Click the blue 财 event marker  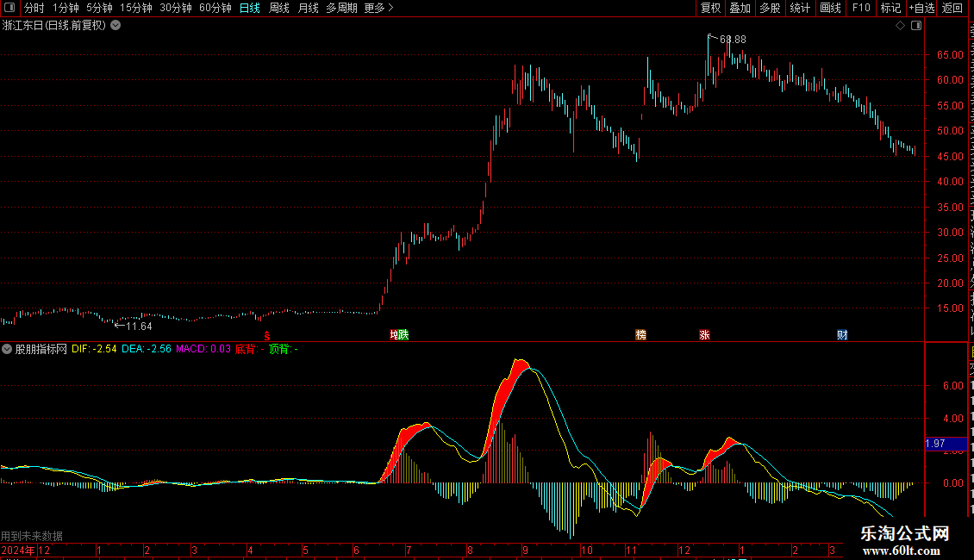tap(842, 334)
